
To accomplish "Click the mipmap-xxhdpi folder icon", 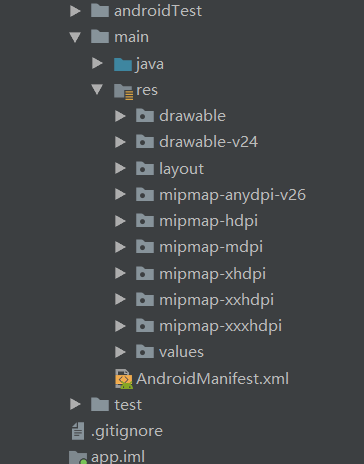I will [145, 299].
